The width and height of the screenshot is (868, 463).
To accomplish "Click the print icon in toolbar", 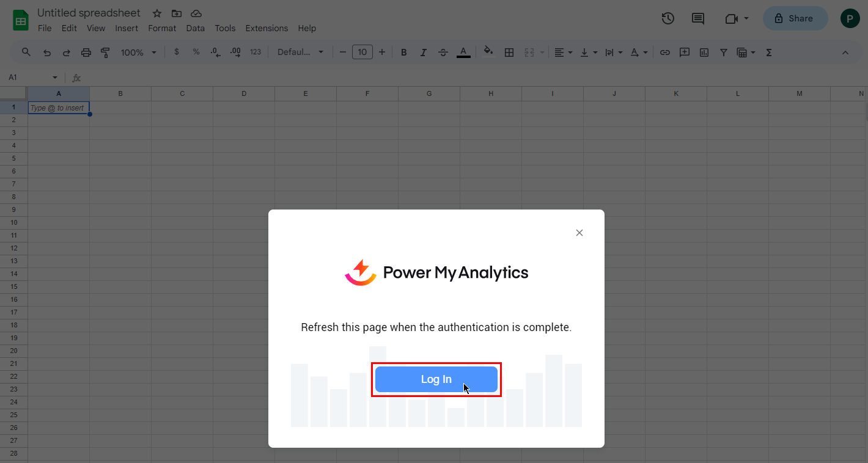I will click(86, 53).
